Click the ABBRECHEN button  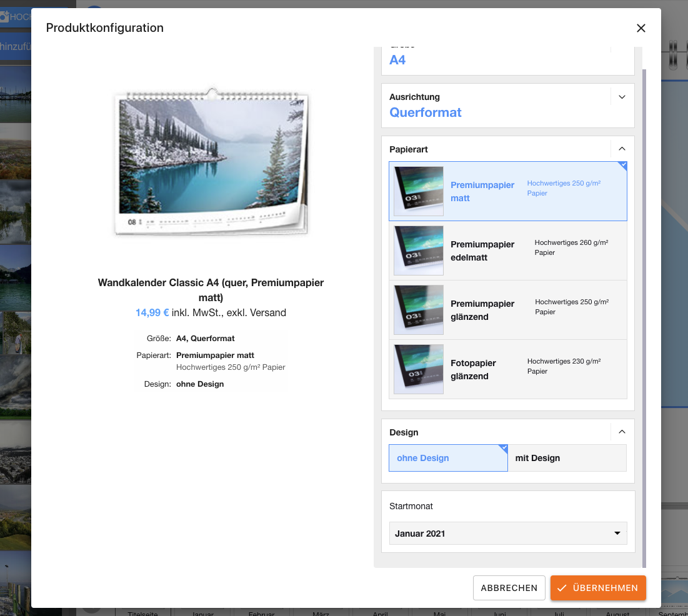[509, 588]
